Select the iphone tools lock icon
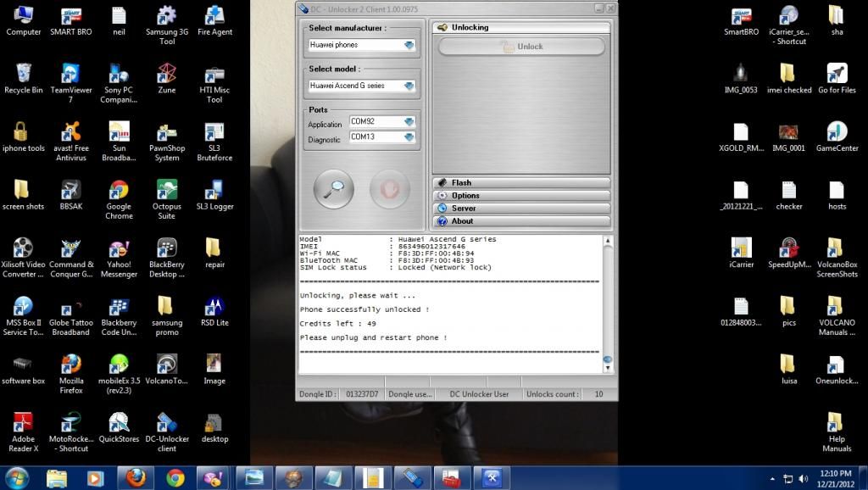The image size is (868, 490). point(23,136)
